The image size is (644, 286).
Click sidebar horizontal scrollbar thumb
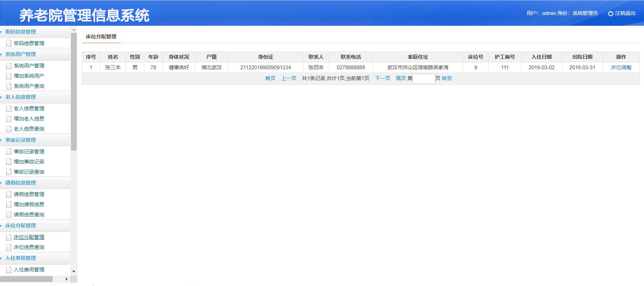(26, 279)
